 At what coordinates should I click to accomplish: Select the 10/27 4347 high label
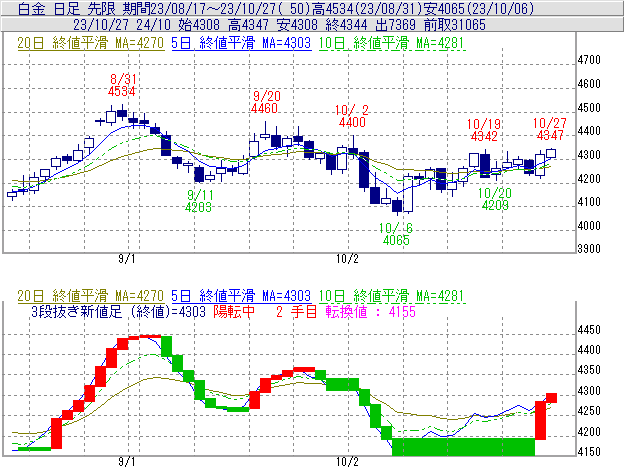tap(550, 130)
